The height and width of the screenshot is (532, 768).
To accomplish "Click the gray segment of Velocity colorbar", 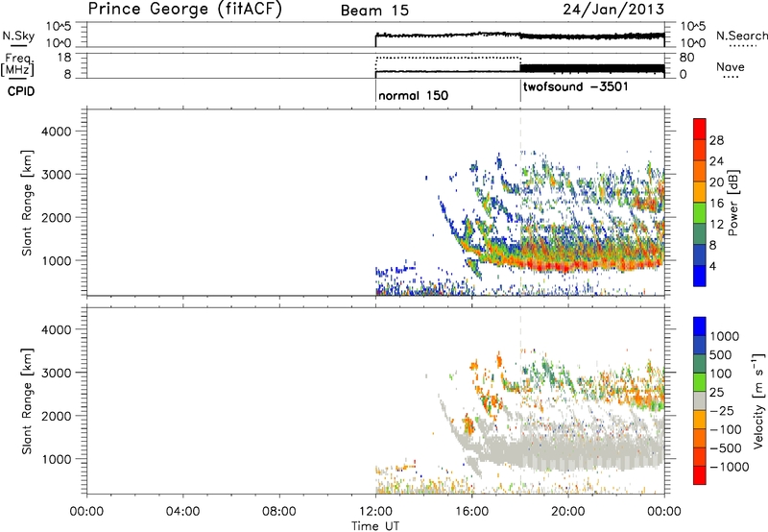I will (700, 400).
